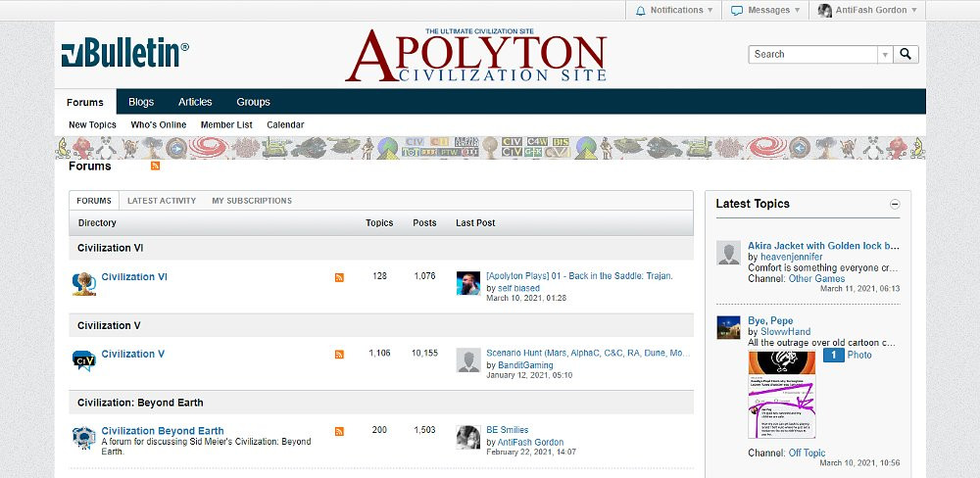Select the FORUMS directory tab
The height and width of the screenshot is (478, 980).
point(94,201)
